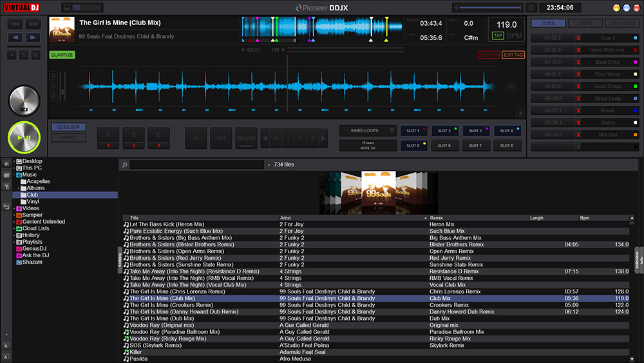Open the SAVED LOOPS dropdown
Viewport: 644px width, 363px height.
(x=368, y=131)
